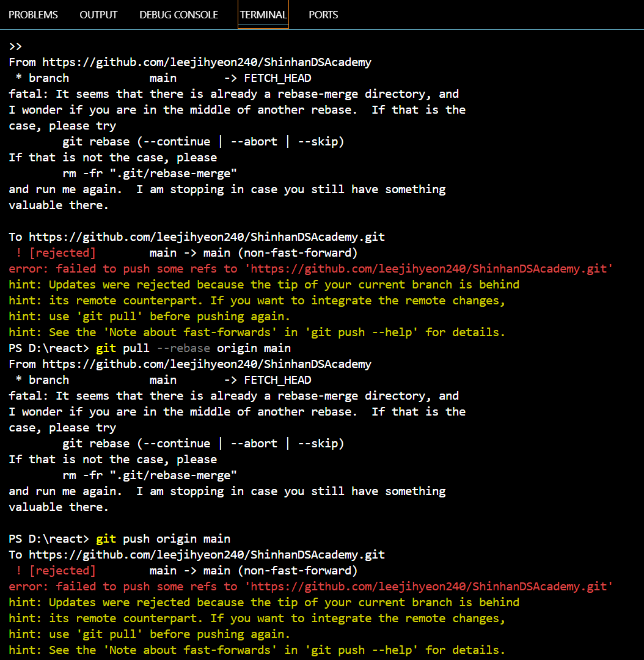Click the URL in the last red error line
644x660 pixels.
428,587
